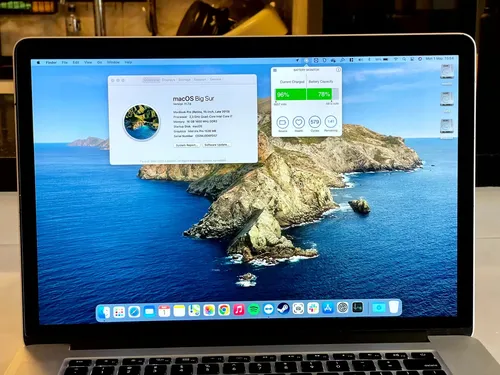Viewport: 500px width, 375px height.
Task: Click the date and time in menu bar
Action: click(x=440, y=58)
